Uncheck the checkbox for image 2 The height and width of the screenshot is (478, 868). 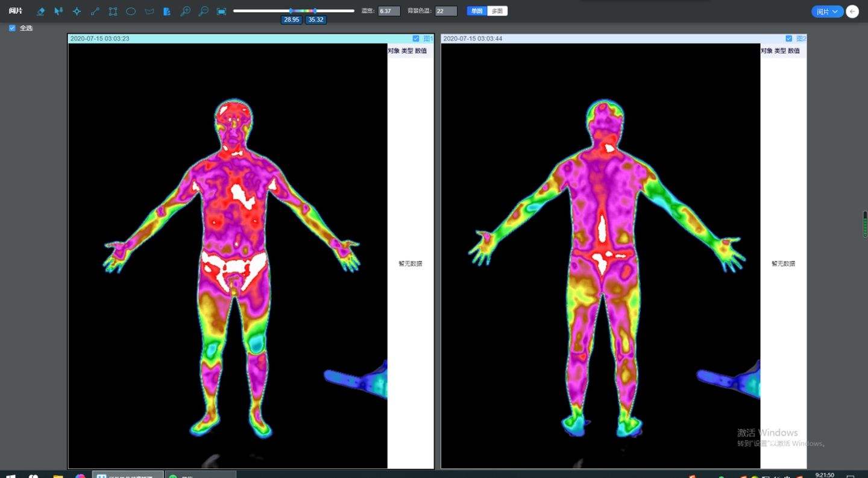[x=789, y=39]
